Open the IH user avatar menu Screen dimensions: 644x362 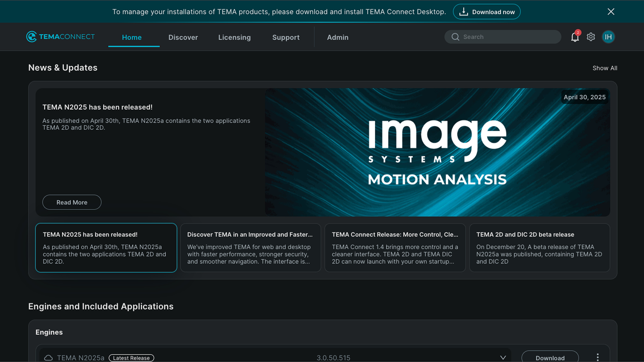click(608, 37)
